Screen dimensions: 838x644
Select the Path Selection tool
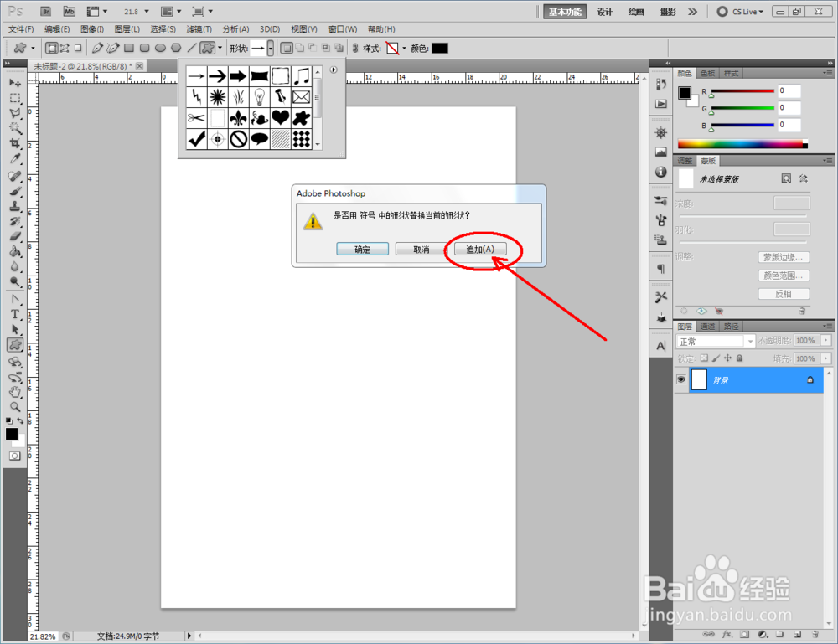click(x=15, y=329)
